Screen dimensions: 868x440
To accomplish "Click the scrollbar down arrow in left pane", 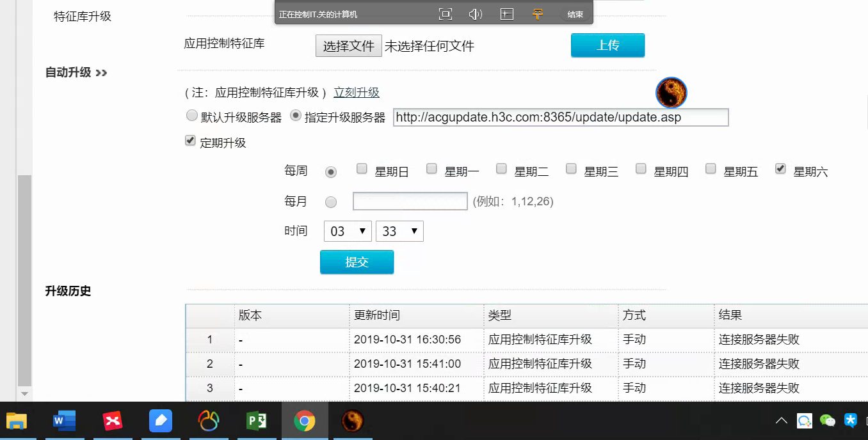I will point(24,394).
